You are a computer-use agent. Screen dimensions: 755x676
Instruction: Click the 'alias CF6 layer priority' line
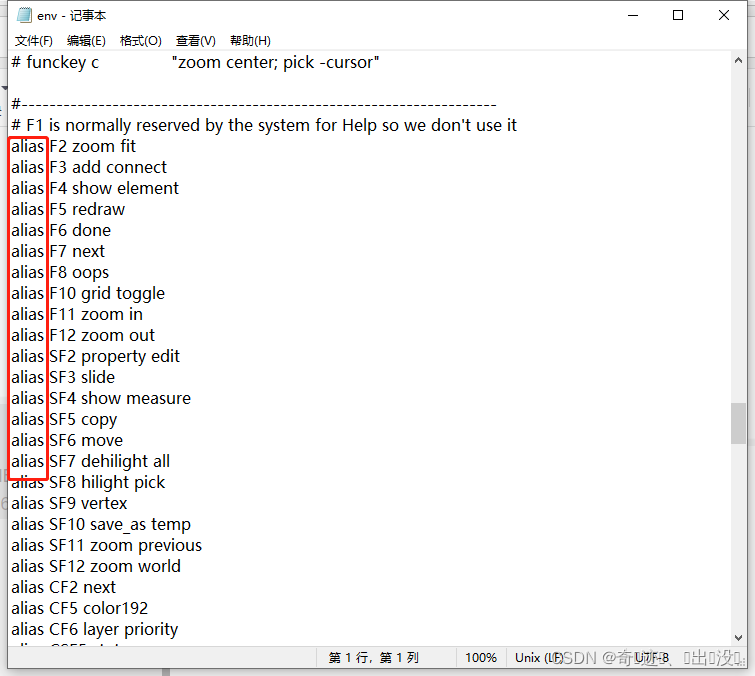point(112,630)
